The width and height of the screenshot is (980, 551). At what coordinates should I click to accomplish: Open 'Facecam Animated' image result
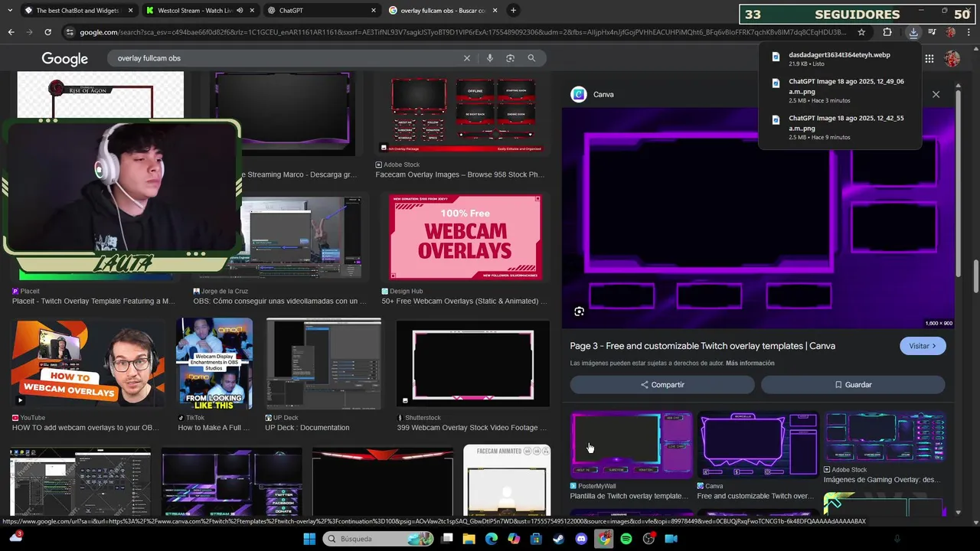[x=507, y=479]
